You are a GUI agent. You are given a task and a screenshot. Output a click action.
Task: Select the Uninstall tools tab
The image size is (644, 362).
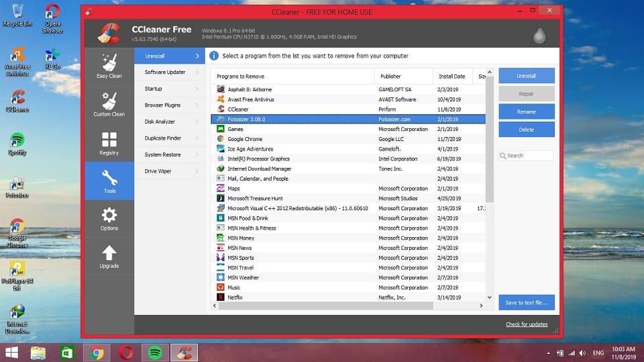(x=170, y=56)
